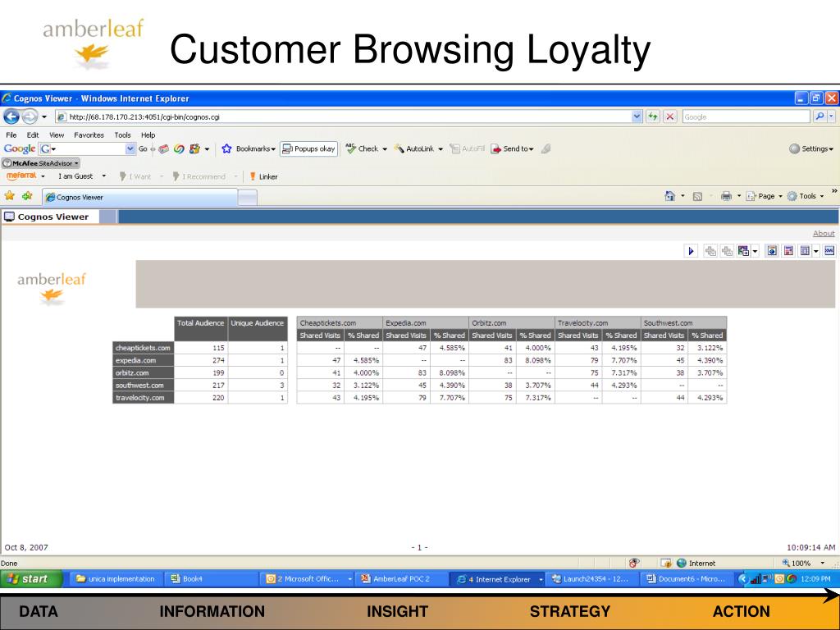Click the Print icon
The image size is (840, 630).
coord(726,196)
